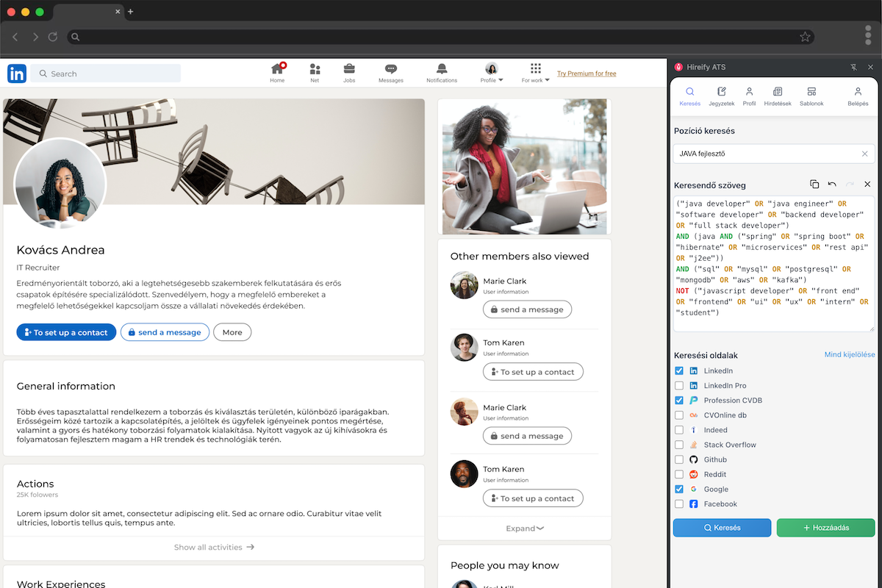Open the Jegyzetek notes icon

(x=721, y=96)
